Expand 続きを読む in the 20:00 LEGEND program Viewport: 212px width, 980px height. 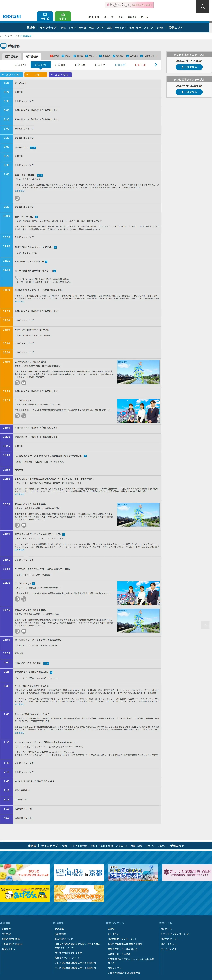tap(19, 494)
